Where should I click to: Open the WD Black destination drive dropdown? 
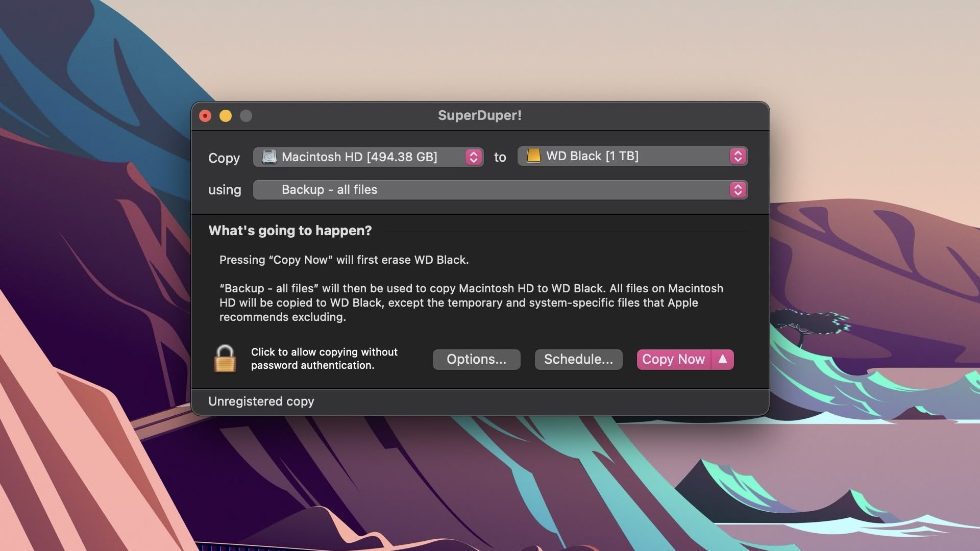tap(632, 156)
